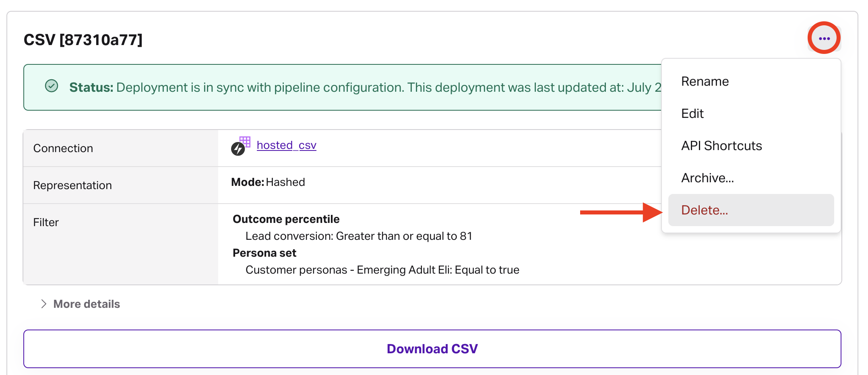Expand the More details section
Viewport: 868px width, 375px height.
point(81,304)
